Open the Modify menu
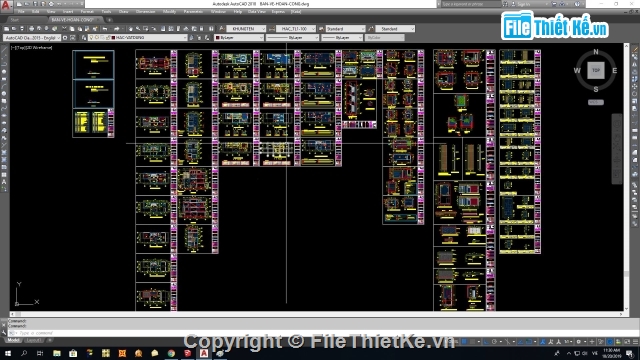 pos(169,12)
